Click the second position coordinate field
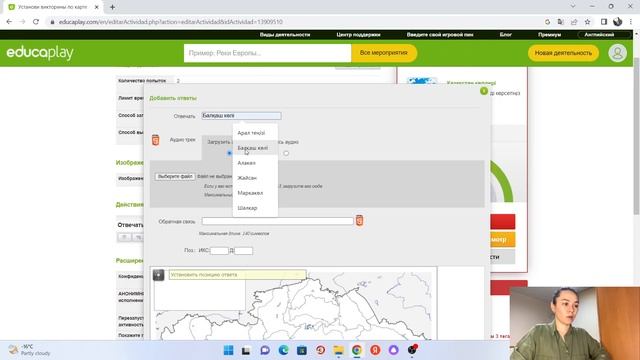Viewport: 640px width, 360px height. (x=244, y=251)
